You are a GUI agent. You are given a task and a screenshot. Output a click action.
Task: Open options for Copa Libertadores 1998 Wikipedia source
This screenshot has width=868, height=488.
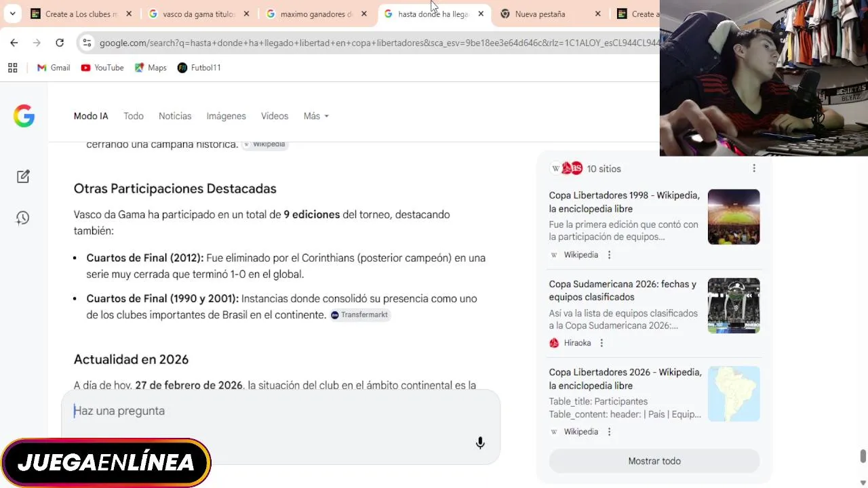coord(609,255)
